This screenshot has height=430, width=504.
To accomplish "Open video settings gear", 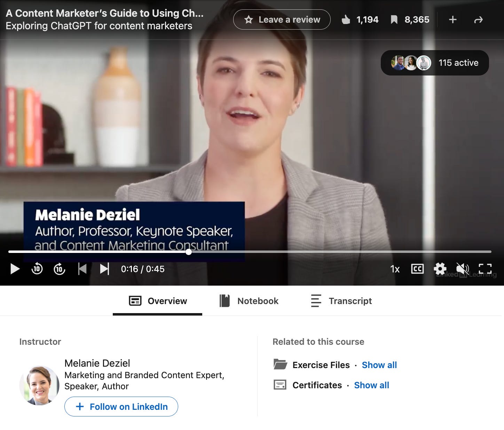I will pyautogui.click(x=440, y=269).
